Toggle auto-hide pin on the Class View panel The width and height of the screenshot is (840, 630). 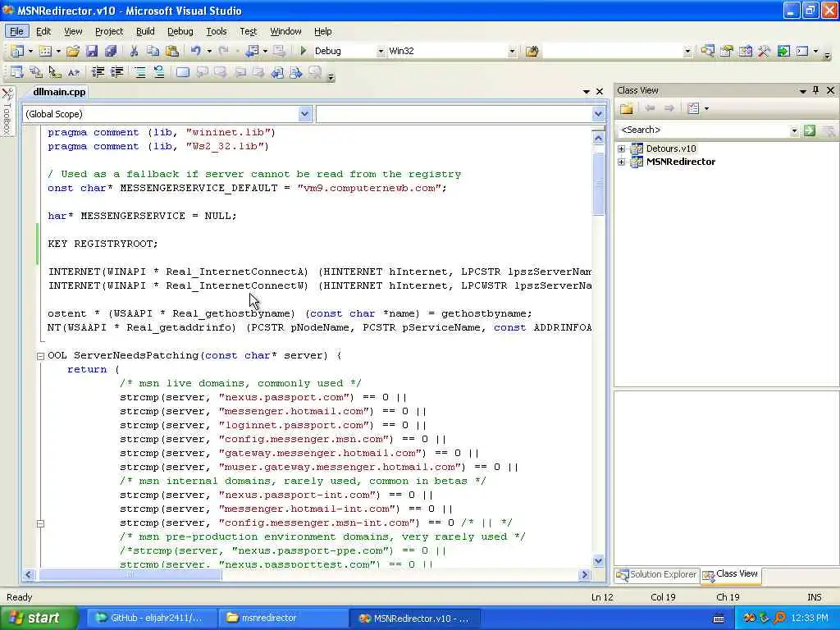[816, 90]
